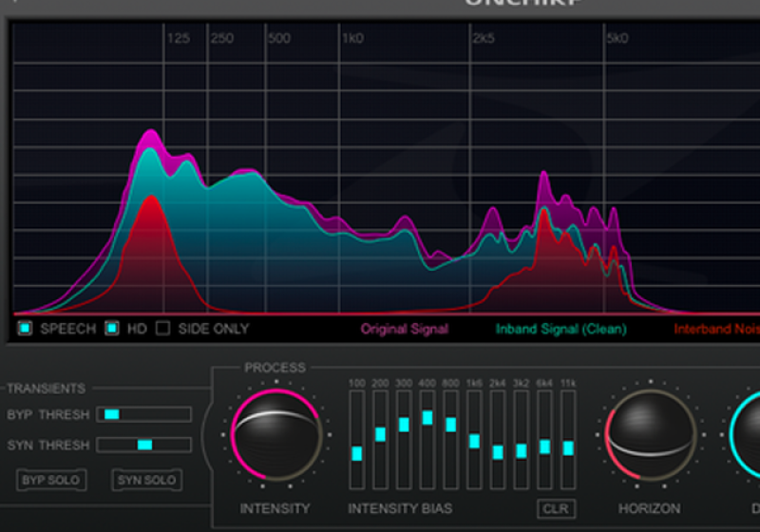Click the 400 Hz bias fader handle

[x=427, y=417]
